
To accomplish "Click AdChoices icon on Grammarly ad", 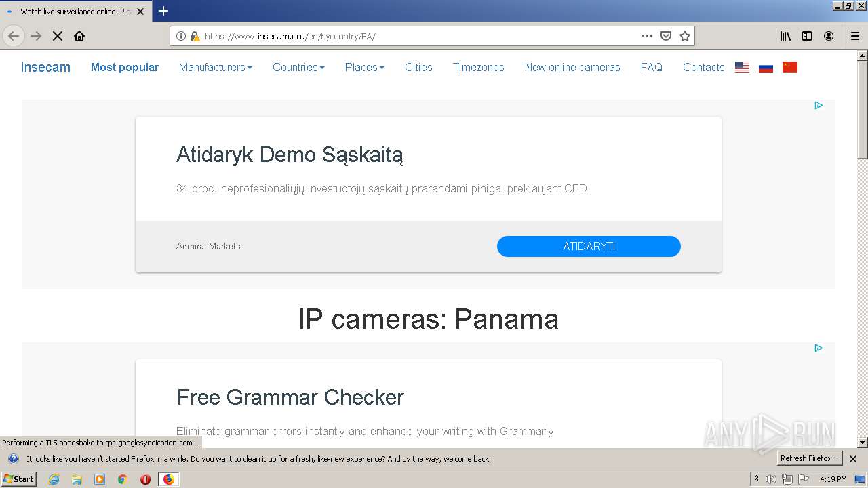I will coord(818,348).
